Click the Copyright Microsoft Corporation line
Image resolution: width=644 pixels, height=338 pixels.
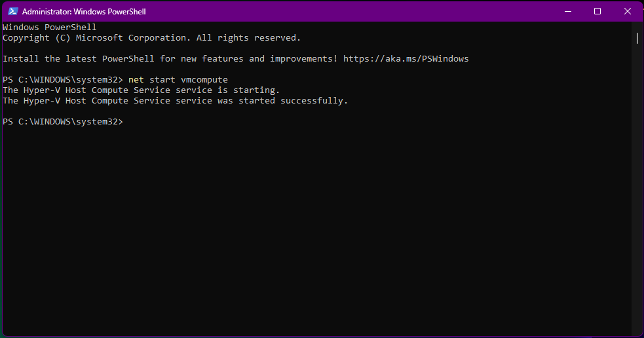click(151, 38)
